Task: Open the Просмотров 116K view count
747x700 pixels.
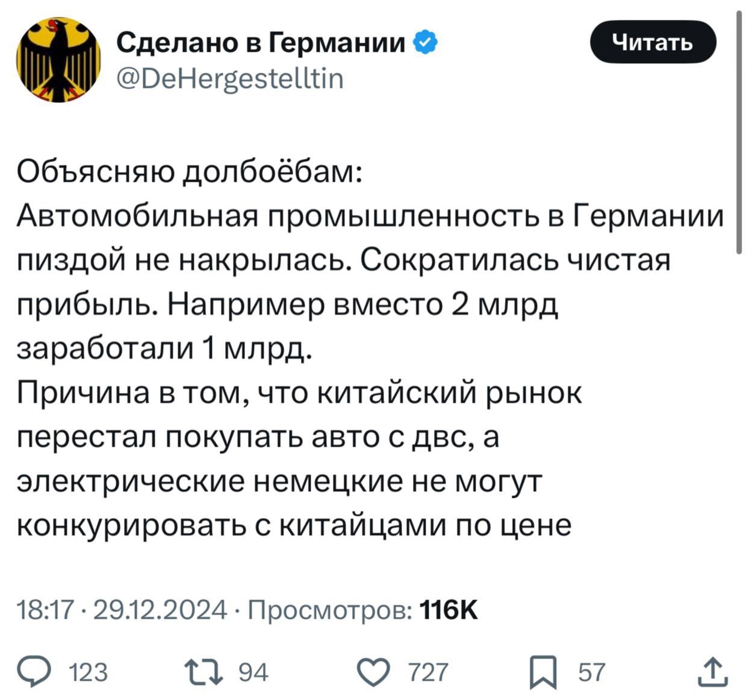Action: tap(363, 610)
